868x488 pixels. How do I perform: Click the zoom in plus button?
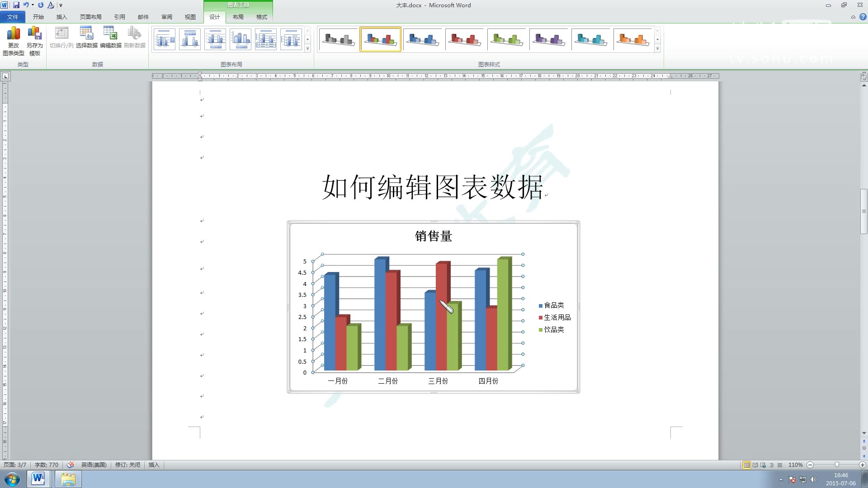(862, 465)
